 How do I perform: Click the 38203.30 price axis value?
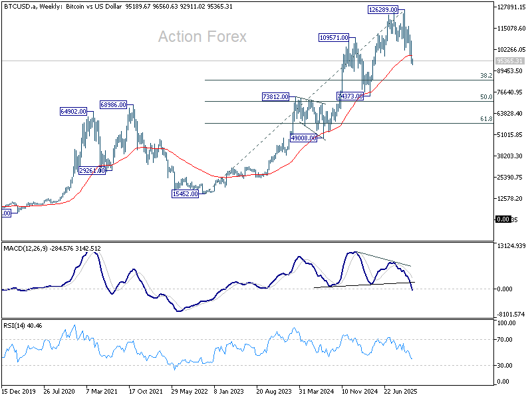pyautogui.click(x=509, y=156)
